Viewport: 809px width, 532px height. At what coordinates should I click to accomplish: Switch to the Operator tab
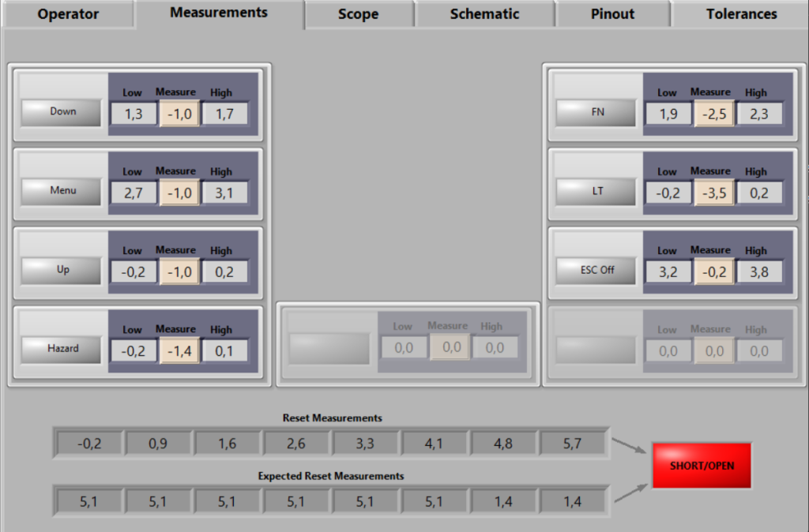tap(68, 14)
